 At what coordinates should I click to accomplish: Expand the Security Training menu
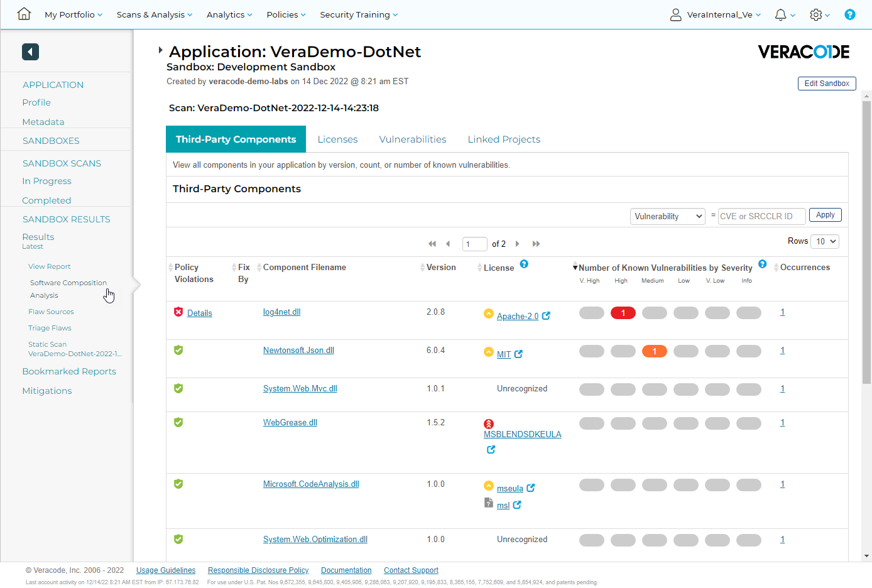[359, 14]
